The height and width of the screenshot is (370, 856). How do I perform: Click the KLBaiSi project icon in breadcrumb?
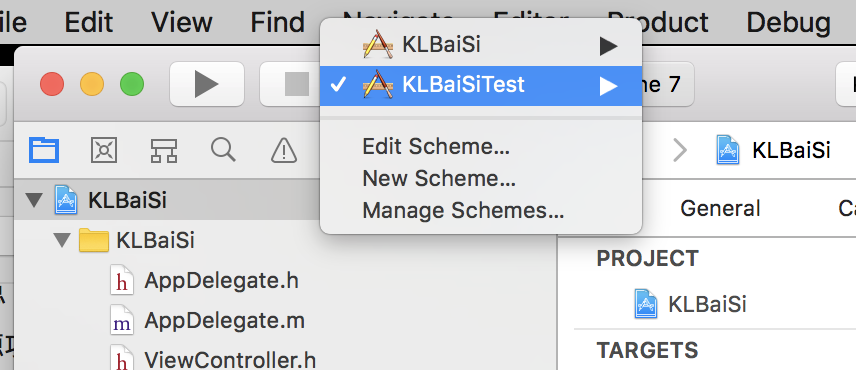728,150
